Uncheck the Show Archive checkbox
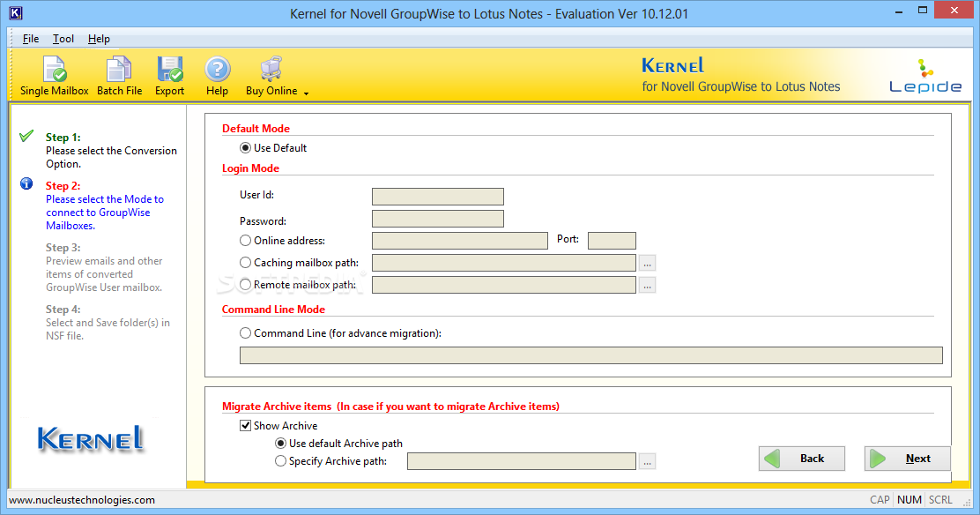The width and height of the screenshot is (980, 515). coord(245,426)
